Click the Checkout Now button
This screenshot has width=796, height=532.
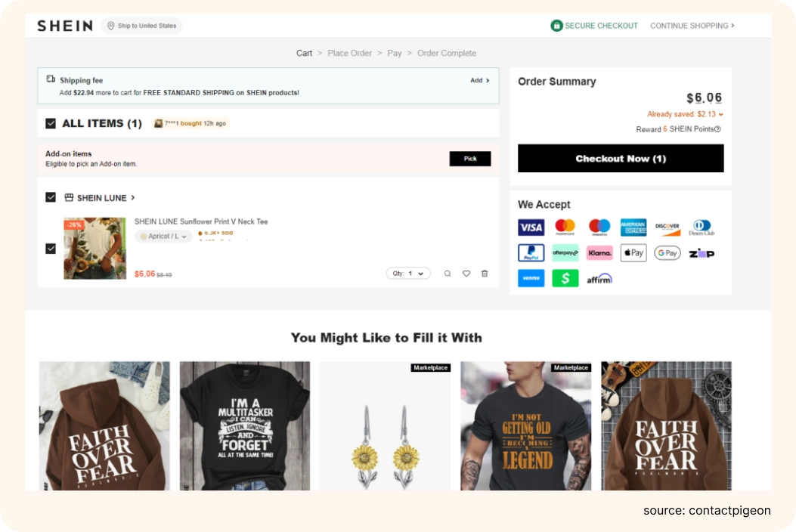tap(621, 159)
